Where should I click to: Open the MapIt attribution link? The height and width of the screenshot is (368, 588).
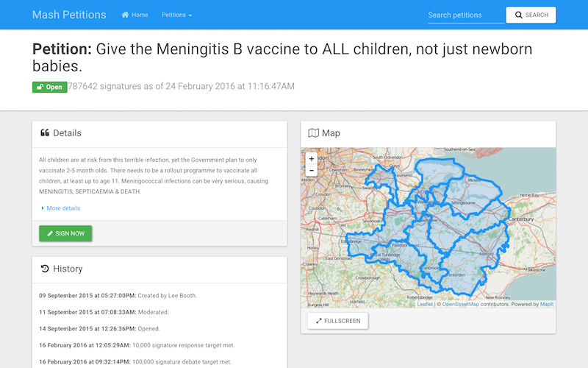click(547, 304)
